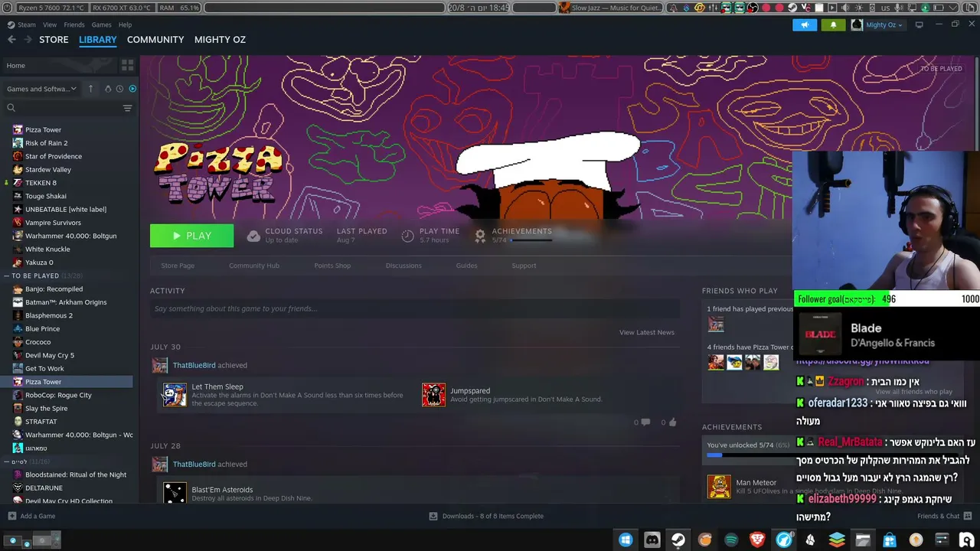Toggle the Linux penguin filter icon
This screenshot has height=551, width=980.
tap(108, 89)
